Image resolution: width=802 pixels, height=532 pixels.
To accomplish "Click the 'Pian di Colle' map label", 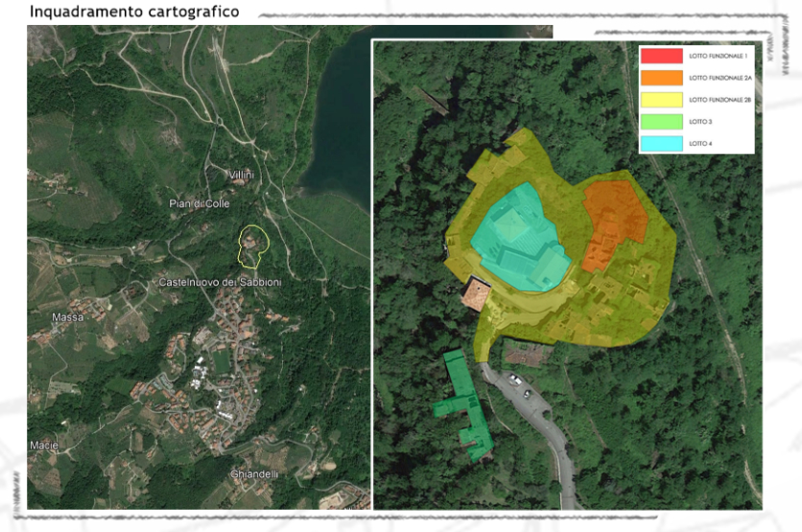I will (200, 203).
